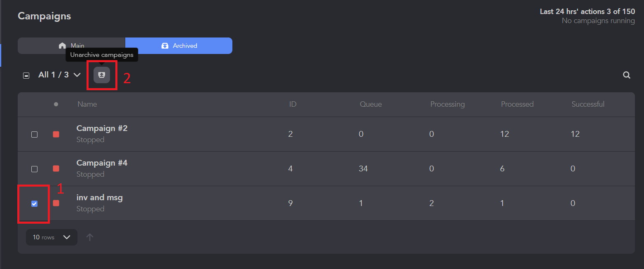The image size is (644, 269).
Task: Click red status square of inv and msg
Action: [56, 204]
